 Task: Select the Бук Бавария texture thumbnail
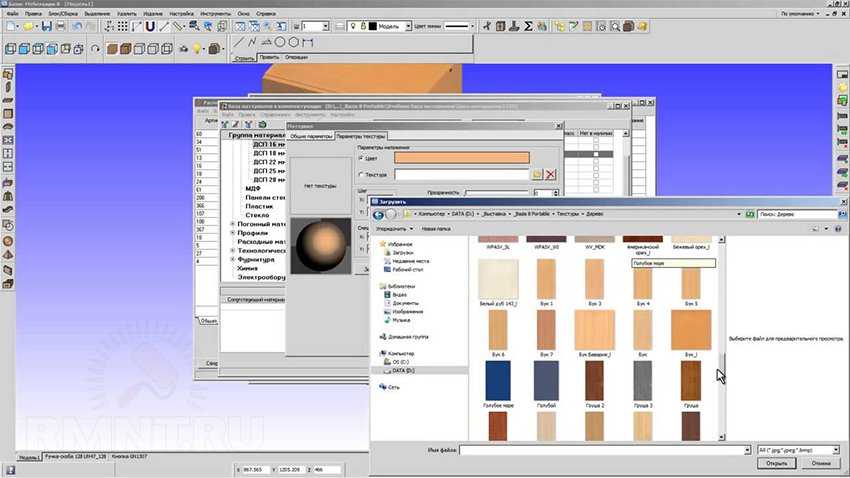(x=593, y=329)
